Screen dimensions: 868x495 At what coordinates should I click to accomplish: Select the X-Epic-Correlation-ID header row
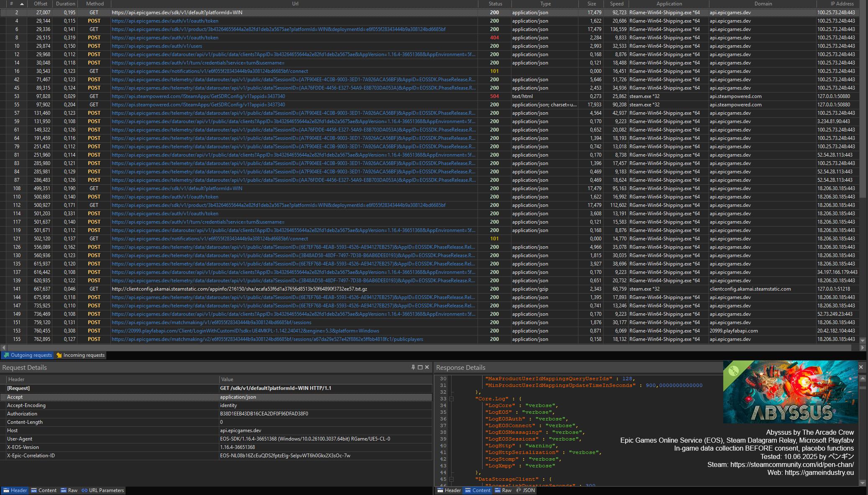pos(216,456)
